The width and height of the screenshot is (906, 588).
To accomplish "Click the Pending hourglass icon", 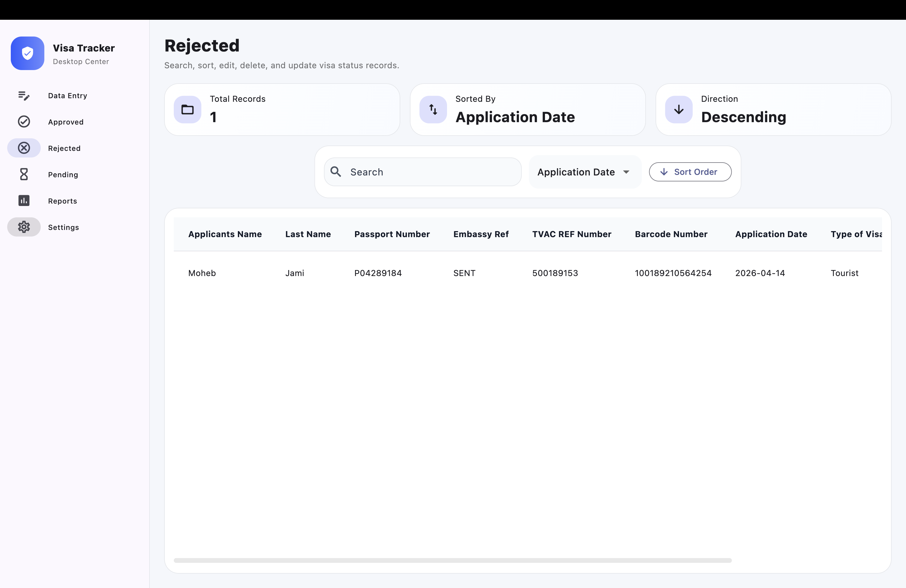I will [24, 174].
